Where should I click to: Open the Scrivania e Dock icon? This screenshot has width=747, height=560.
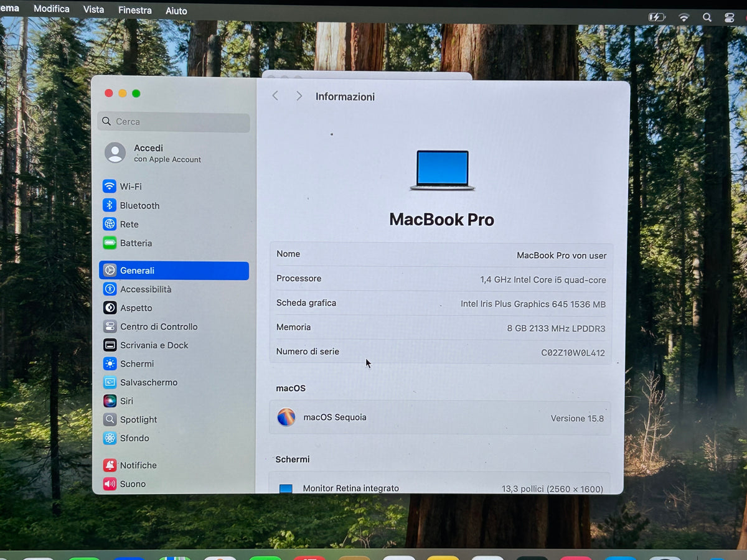(110, 345)
